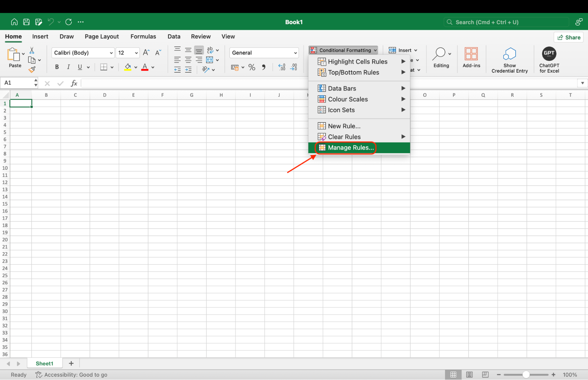Adjust the zoom slider in the status bar

pos(526,374)
